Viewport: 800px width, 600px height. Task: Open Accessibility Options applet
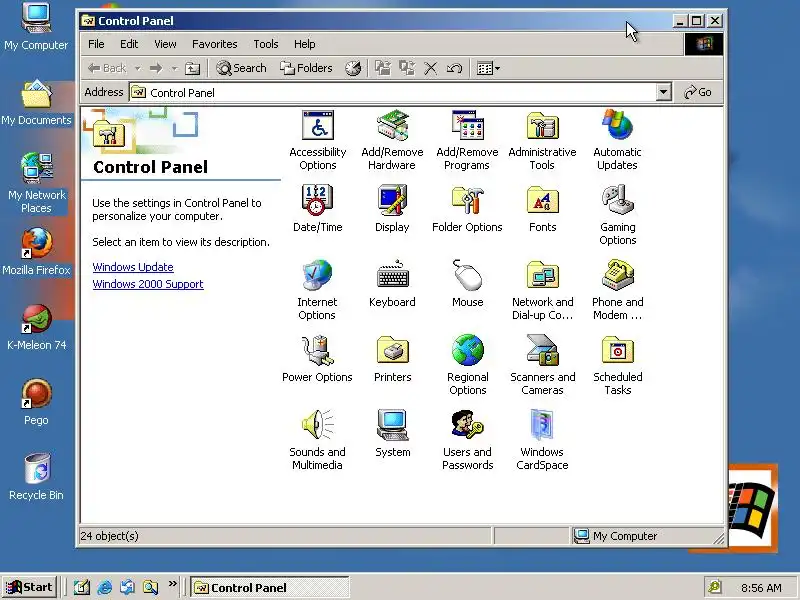[317, 140]
